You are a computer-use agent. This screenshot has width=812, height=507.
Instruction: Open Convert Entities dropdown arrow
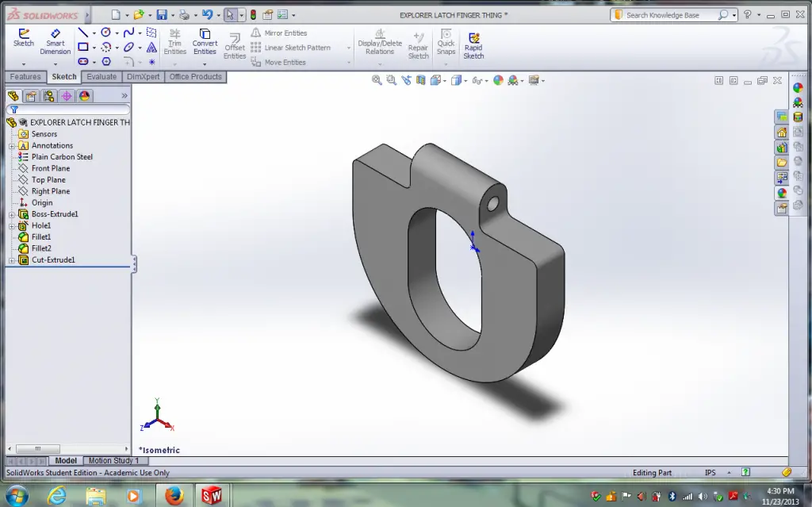205,64
